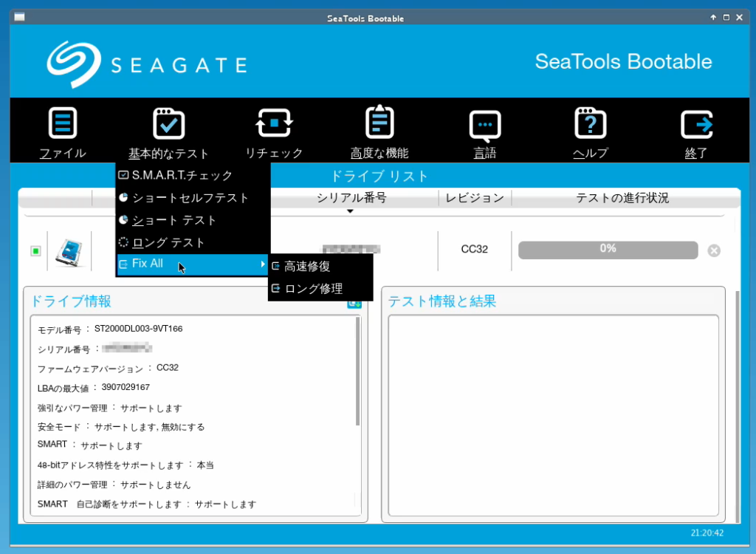
Task: Click the 0% test progress bar
Action: 607,250
